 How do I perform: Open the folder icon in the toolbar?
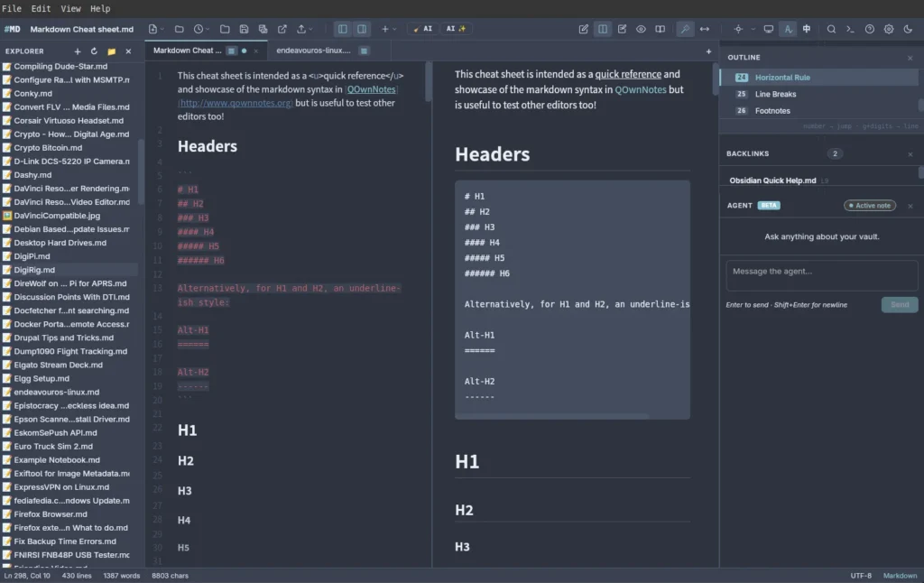click(180, 29)
